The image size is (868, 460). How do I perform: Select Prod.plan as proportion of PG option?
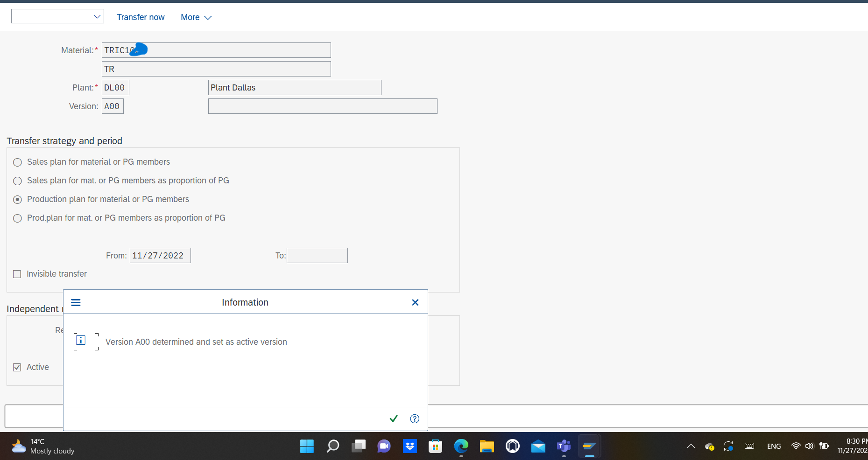click(x=17, y=218)
